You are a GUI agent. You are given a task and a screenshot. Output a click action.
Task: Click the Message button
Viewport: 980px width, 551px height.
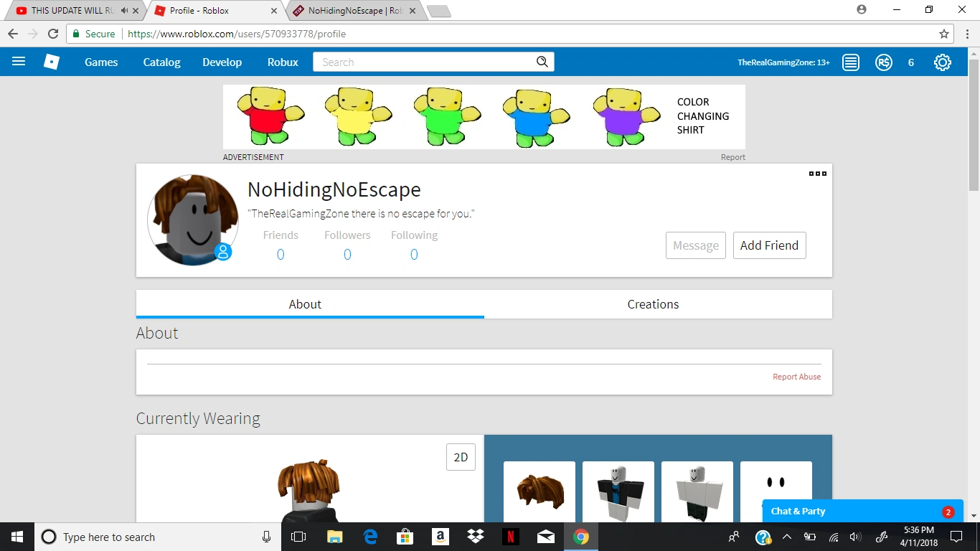click(x=696, y=245)
